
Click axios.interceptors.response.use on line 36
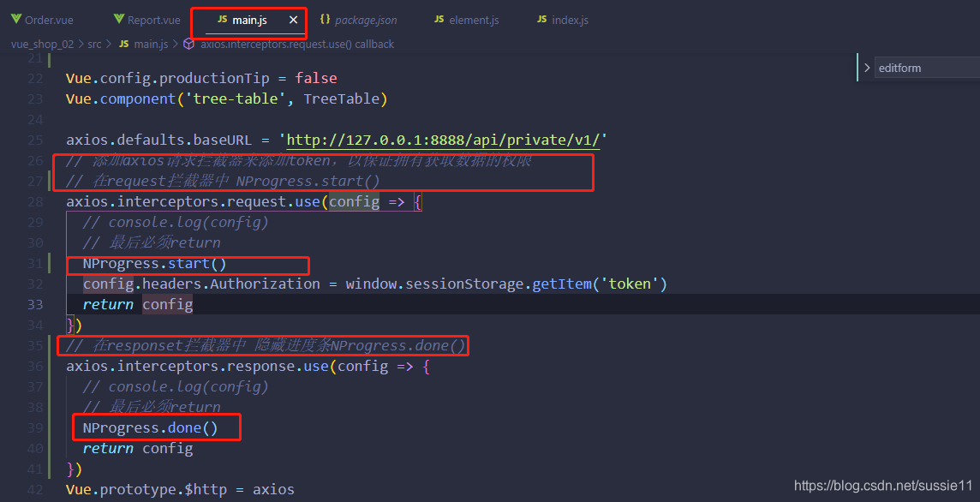(x=198, y=367)
